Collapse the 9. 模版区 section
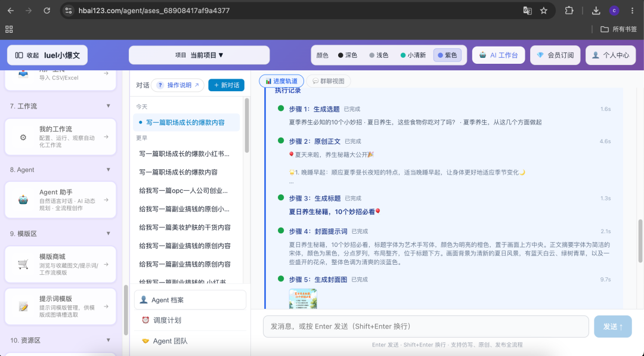 tap(109, 233)
